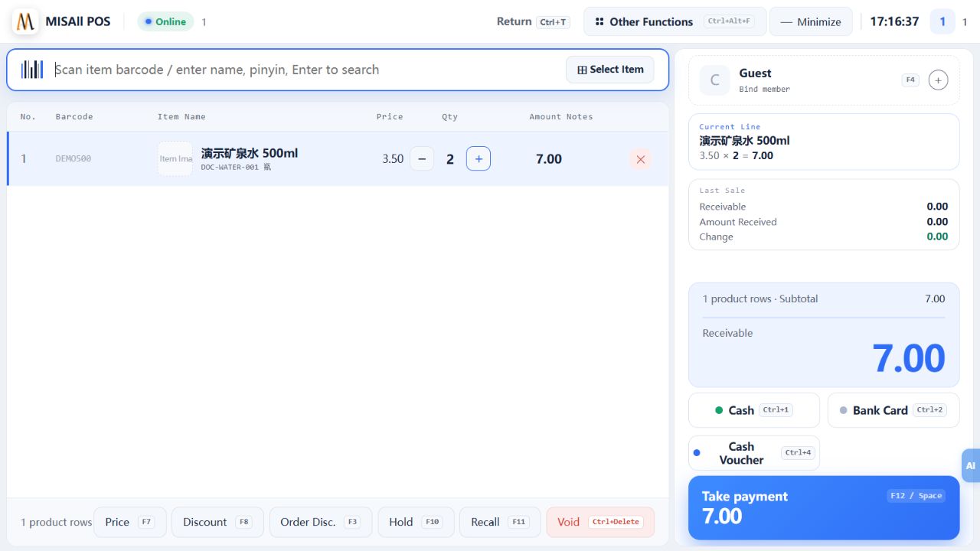Click the Last Sale Change value

click(x=937, y=236)
